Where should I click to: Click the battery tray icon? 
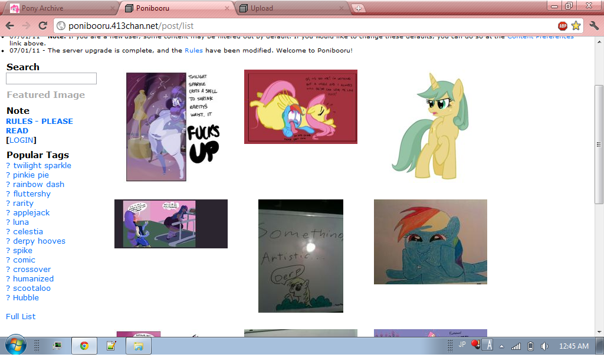click(530, 346)
